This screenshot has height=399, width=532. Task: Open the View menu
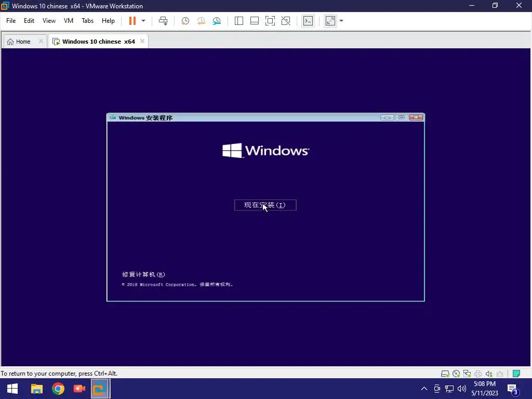[49, 21]
